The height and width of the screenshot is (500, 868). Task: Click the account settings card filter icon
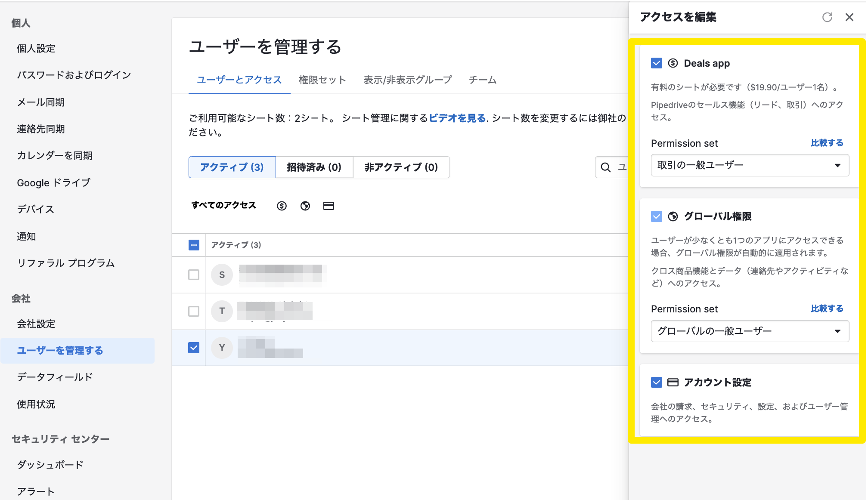[x=329, y=206]
